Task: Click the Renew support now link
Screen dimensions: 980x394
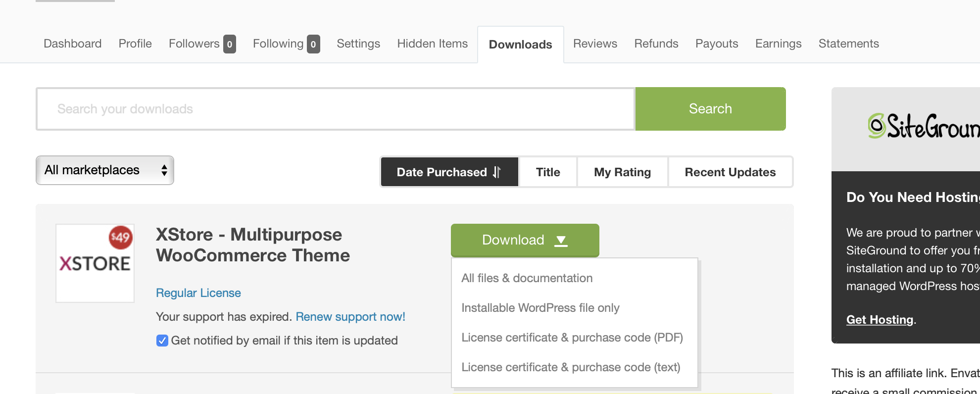Action: (x=350, y=317)
